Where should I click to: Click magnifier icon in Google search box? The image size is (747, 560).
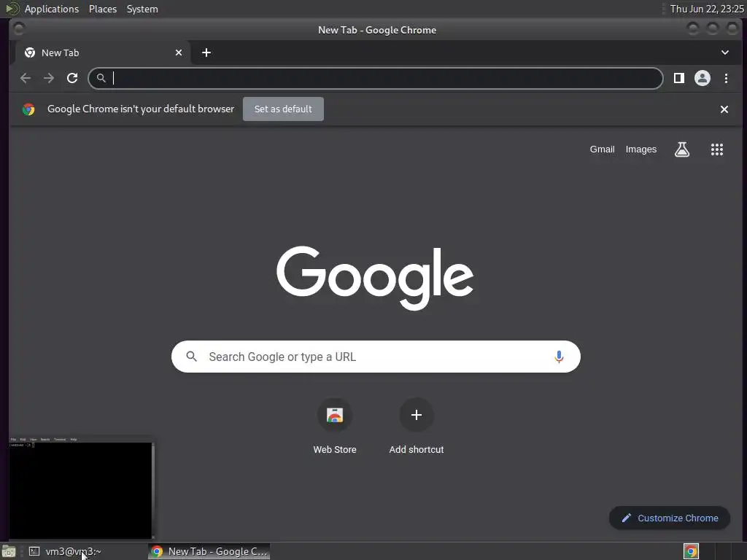(x=192, y=356)
